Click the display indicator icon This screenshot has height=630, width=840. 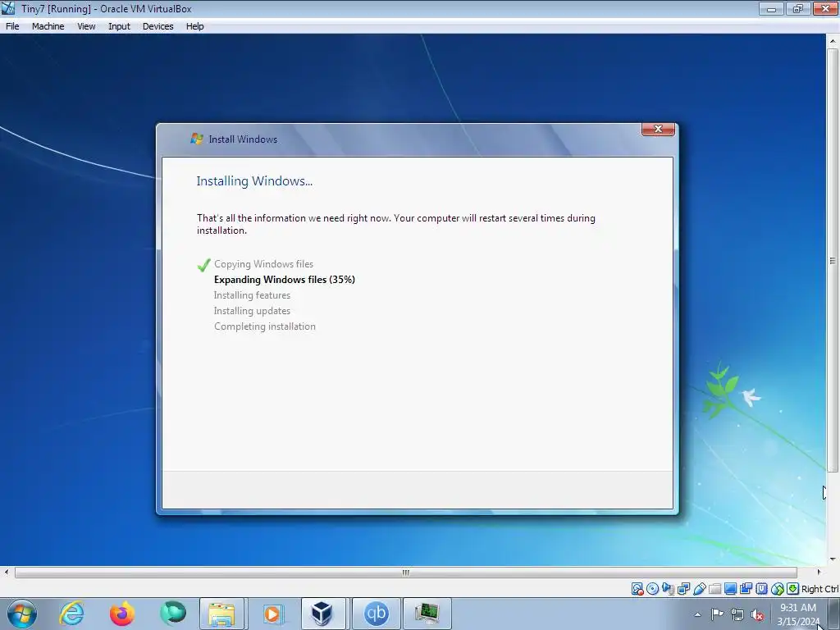pyautogui.click(x=730, y=589)
